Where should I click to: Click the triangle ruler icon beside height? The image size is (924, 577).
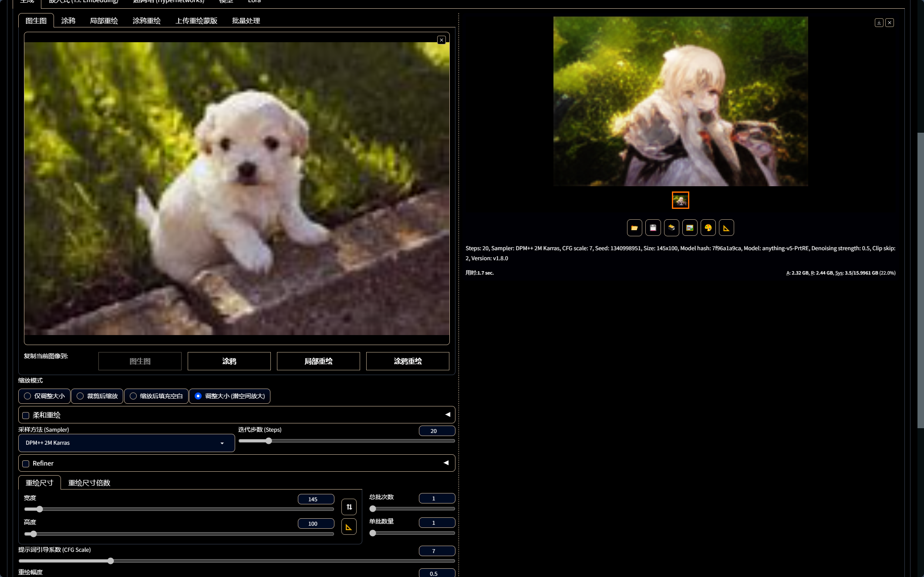click(x=349, y=527)
